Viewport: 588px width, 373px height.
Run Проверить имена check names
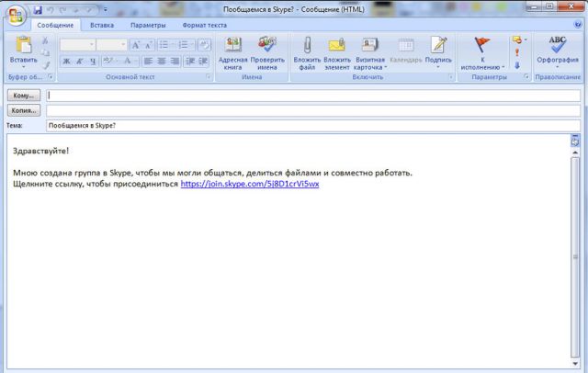pos(267,53)
